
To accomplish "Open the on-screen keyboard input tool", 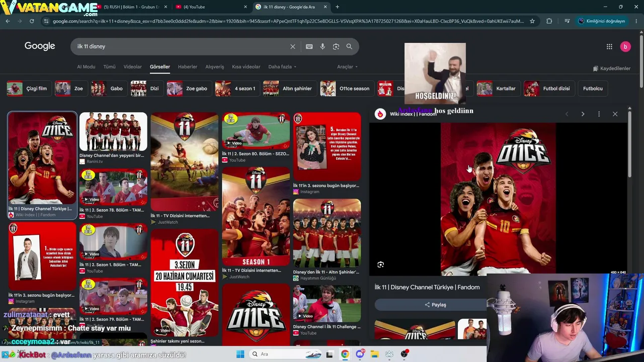I will pos(309,46).
